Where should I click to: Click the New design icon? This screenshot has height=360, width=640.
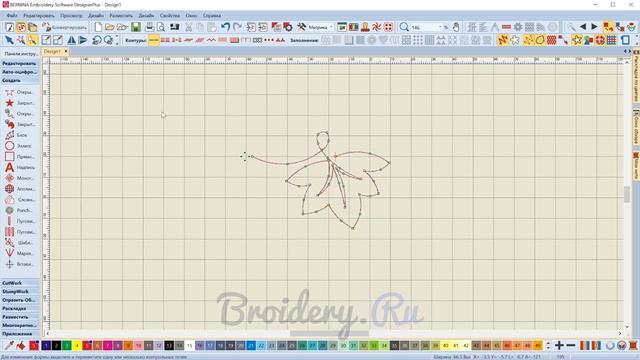click(98, 27)
